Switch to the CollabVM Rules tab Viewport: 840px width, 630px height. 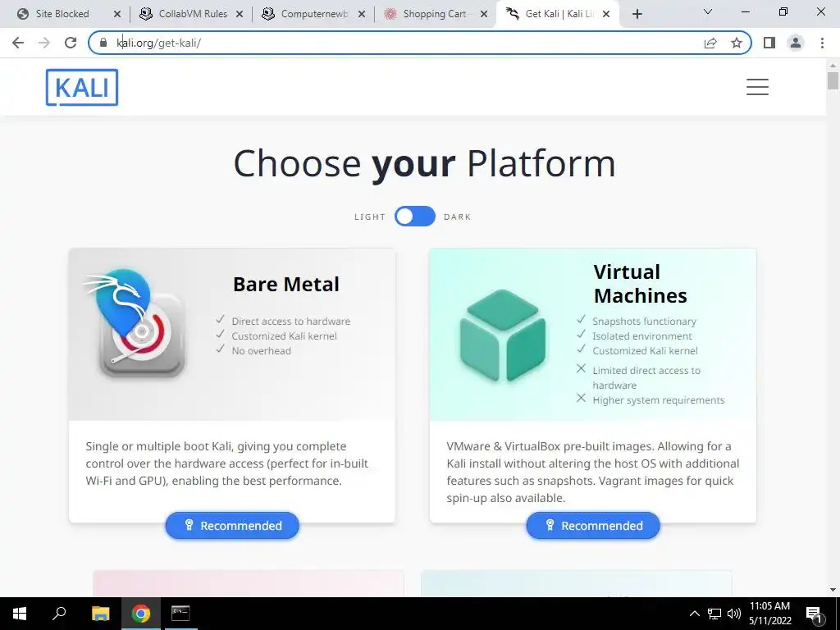(x=191, y=14)
